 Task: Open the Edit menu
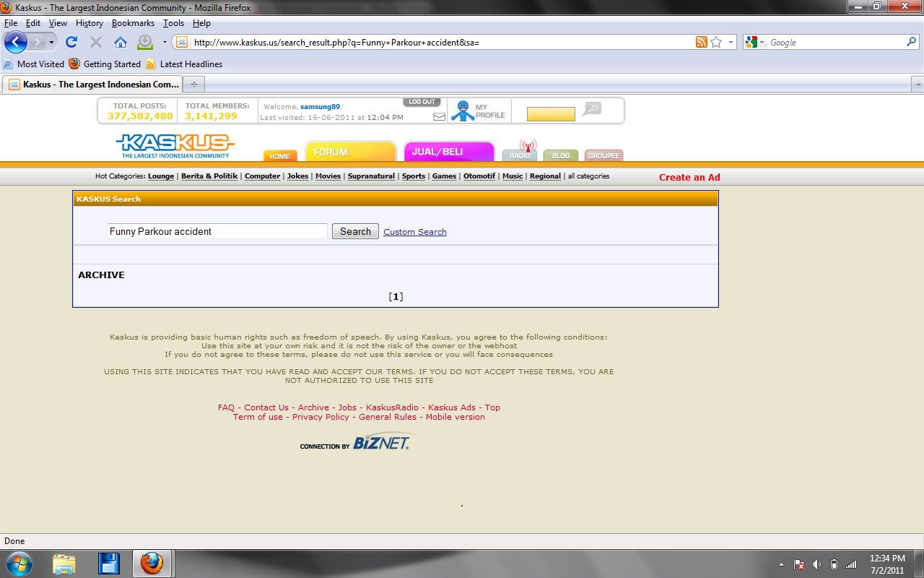(33, 23)
